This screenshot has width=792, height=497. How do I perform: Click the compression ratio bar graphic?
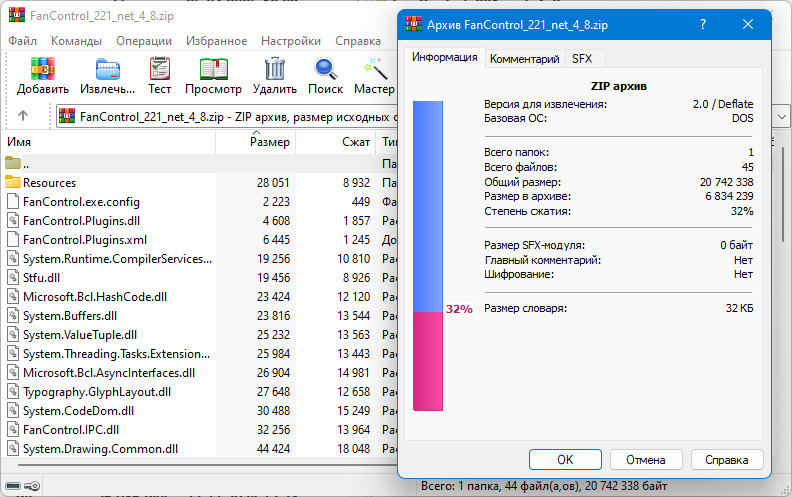[428, 256]
